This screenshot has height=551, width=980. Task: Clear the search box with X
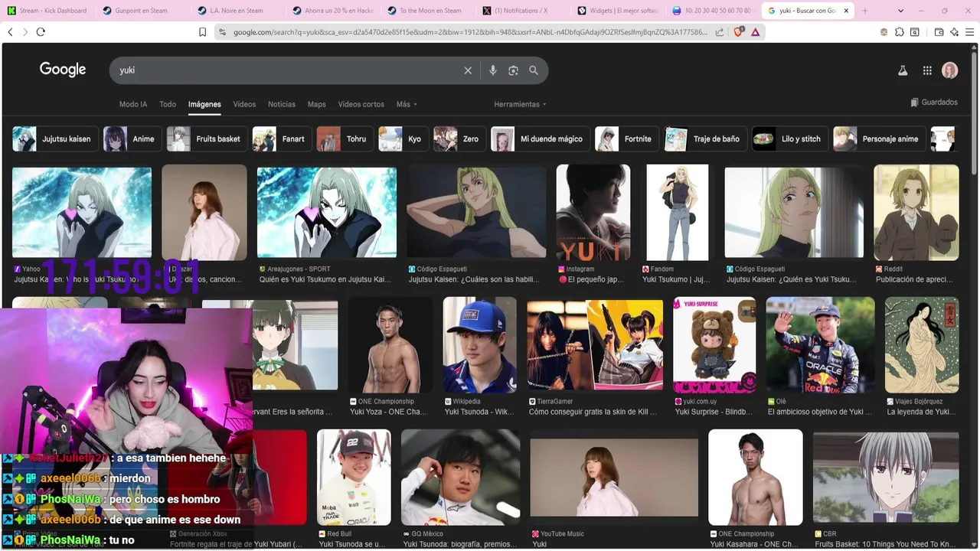tap(468, 70)
